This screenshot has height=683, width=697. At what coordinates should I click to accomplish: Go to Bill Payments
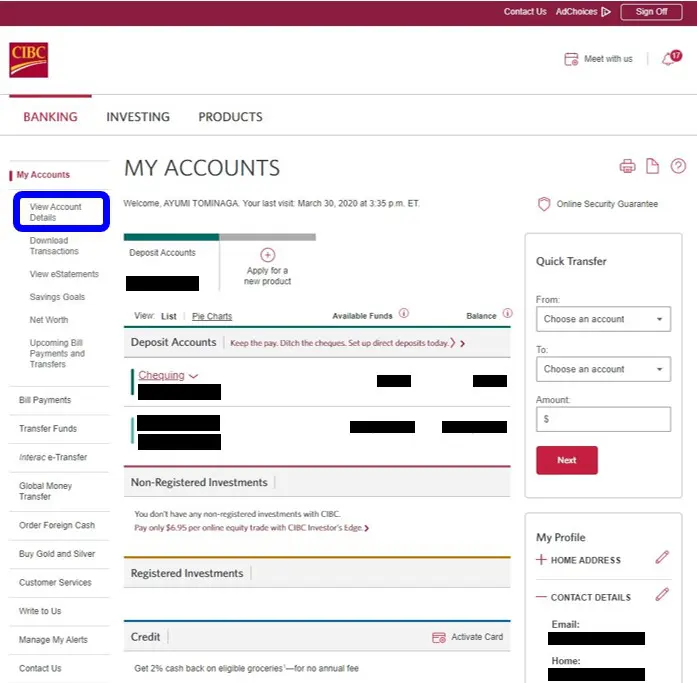45,400
